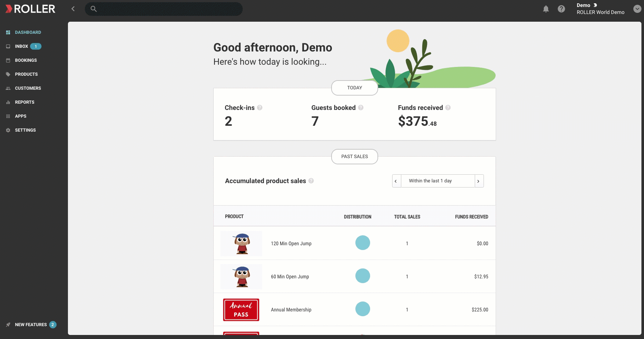The height and width of the screenshot is (339, 644).
Task: Click the search magnifier icon
Action: pyautogui.click(x=94, y=9)
